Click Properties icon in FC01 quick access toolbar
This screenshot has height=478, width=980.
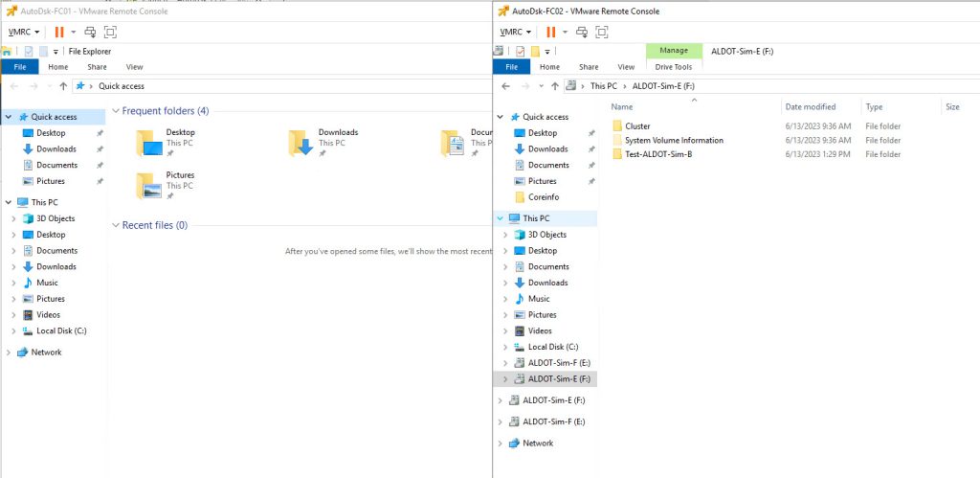(x=29, y=52)
